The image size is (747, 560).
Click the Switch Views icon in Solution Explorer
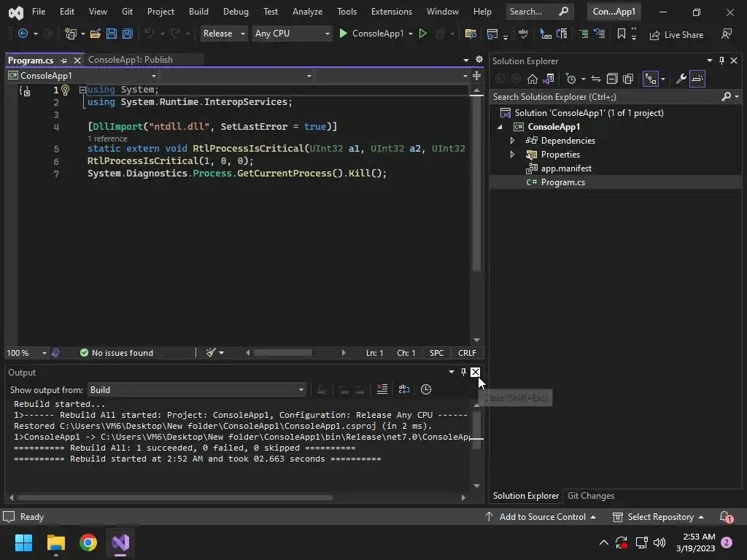click(x=549, y=79)
